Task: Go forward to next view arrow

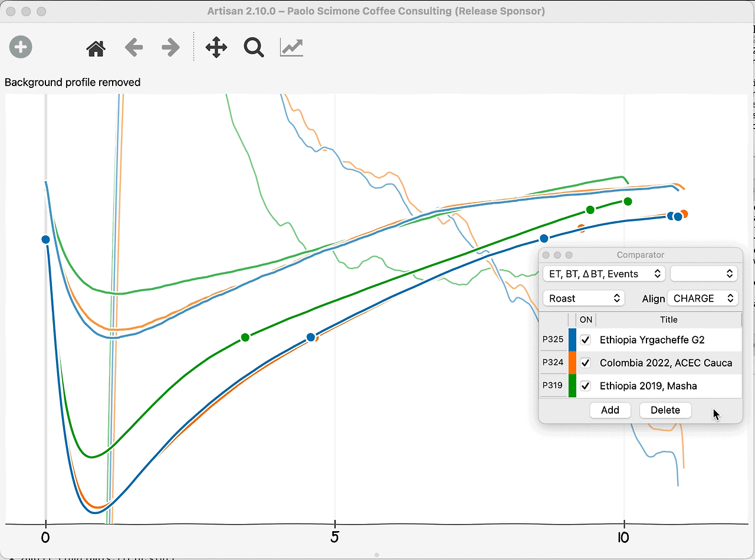Action: click(x=170, y=47)
